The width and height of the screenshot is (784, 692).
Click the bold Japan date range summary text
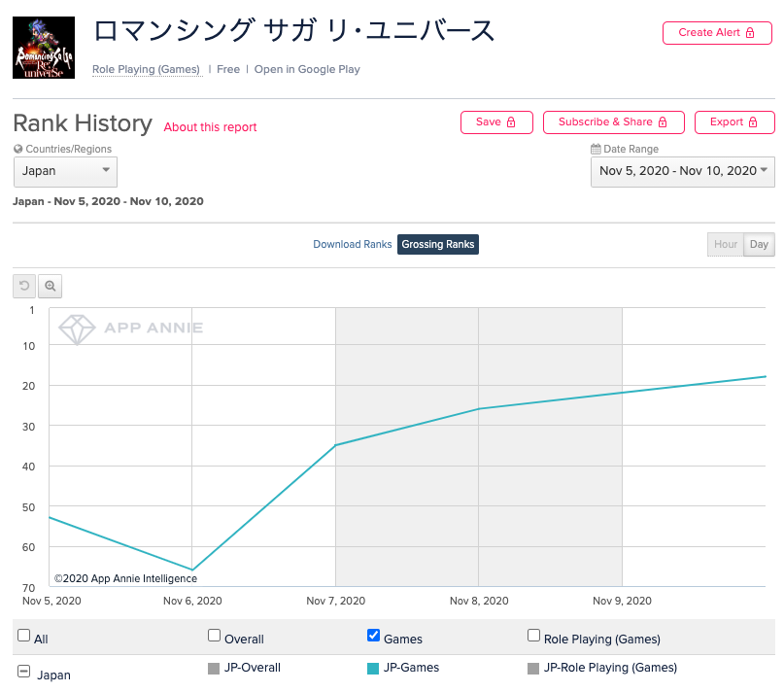point(108,201)
